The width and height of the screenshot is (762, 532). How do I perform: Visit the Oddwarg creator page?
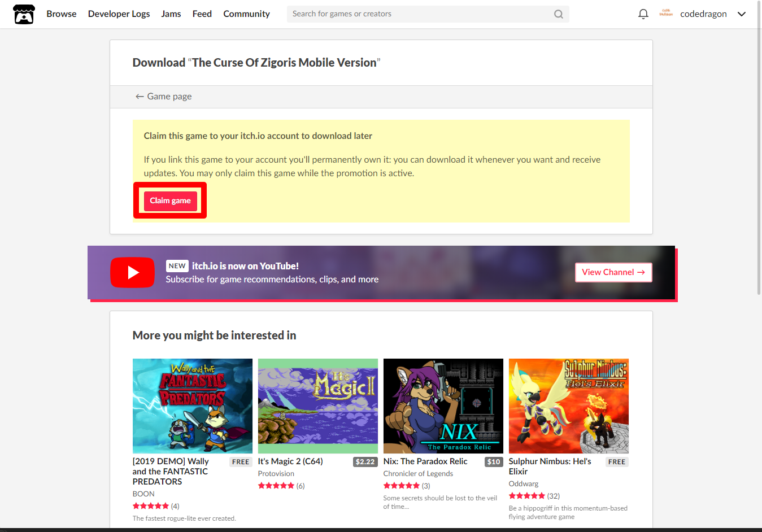tap(524, 484)
